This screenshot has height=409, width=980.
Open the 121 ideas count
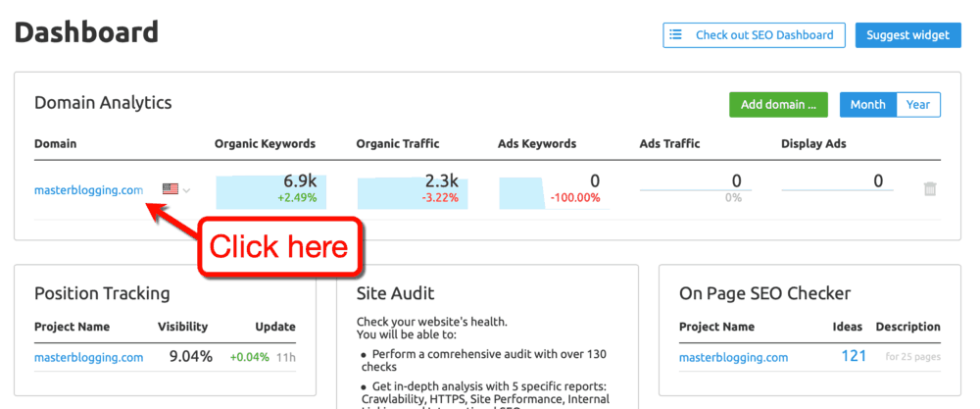tap(854, 356)
